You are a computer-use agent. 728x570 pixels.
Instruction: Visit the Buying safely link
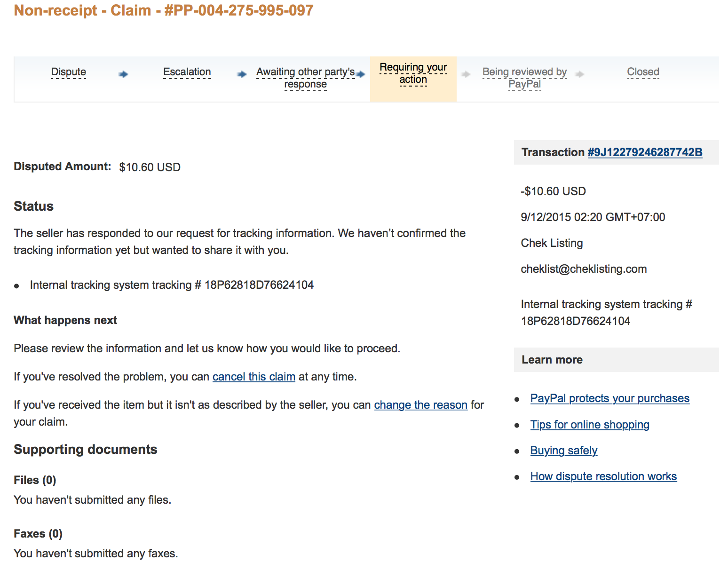564,451
